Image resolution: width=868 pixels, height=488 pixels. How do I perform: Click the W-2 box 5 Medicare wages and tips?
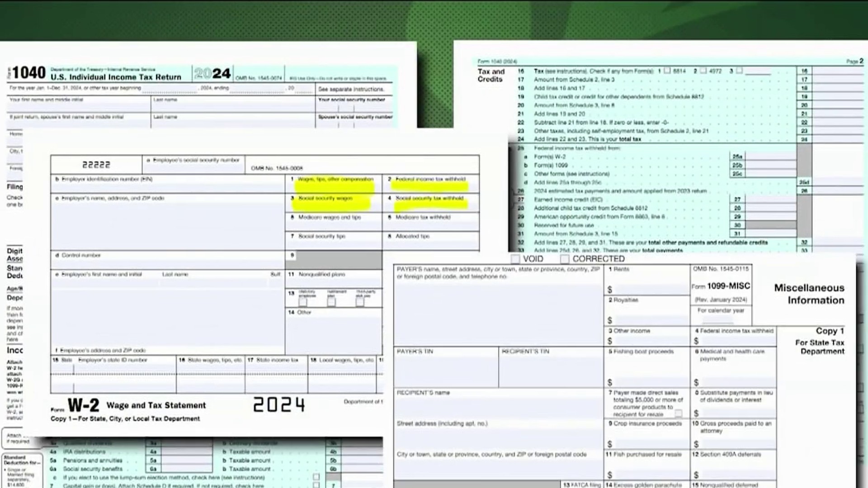334,222
